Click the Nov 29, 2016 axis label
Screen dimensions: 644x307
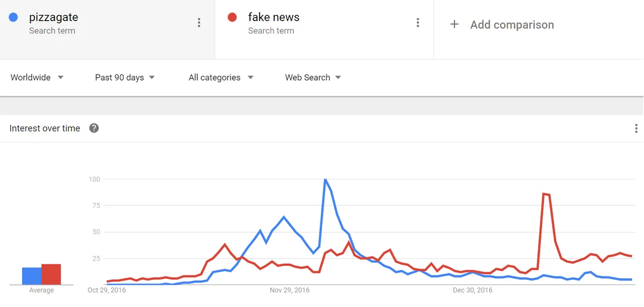click(290, 290)
